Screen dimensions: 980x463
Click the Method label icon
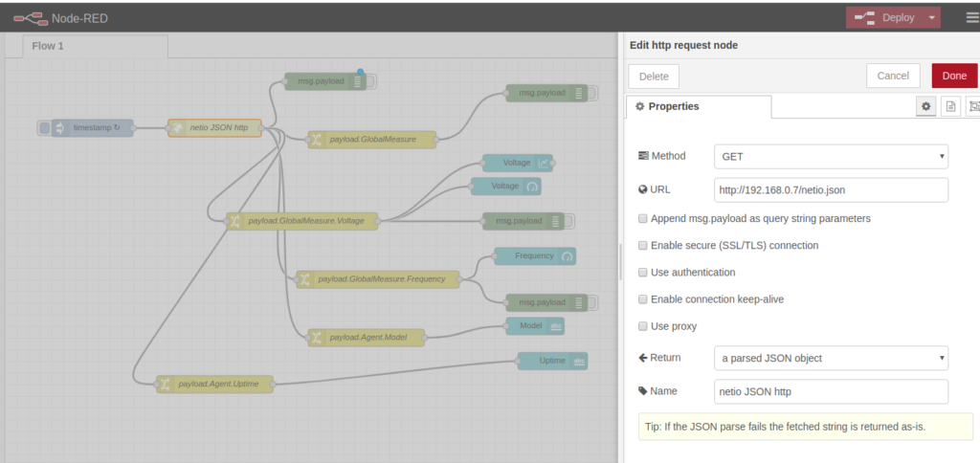click(643, 156)
